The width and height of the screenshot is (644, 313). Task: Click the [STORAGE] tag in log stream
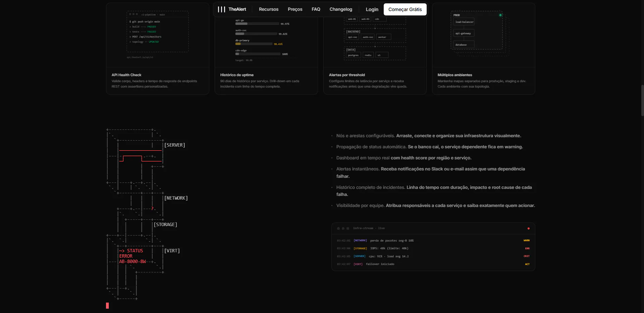pyautogui.click(x=360, y=249)
